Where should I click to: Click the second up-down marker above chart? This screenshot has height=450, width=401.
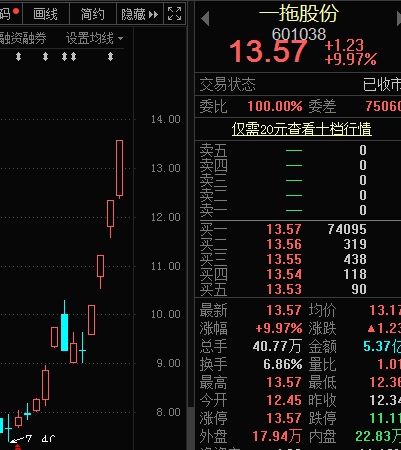[x=45, y=57]
